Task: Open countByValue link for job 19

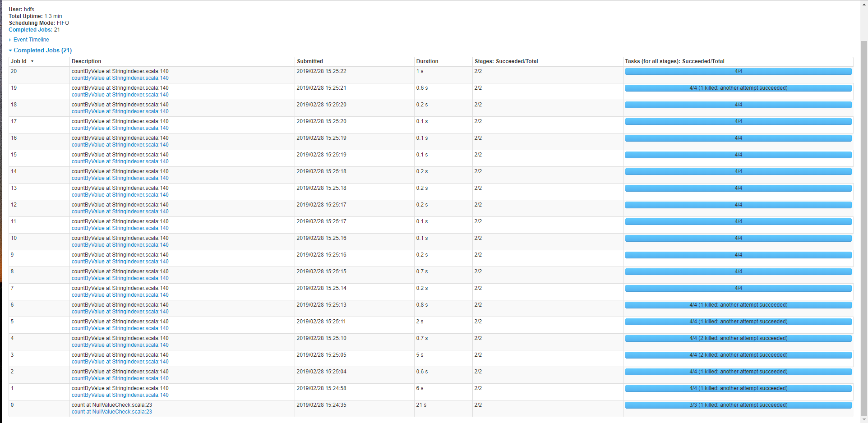Action: tap(120, 95)
